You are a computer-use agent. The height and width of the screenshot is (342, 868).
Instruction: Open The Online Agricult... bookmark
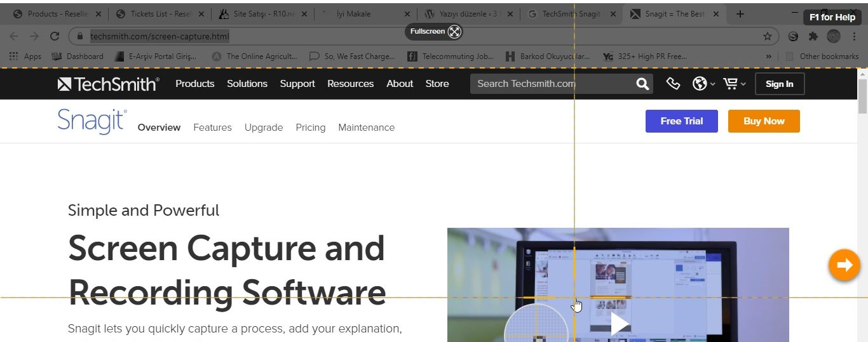point(254,56)
